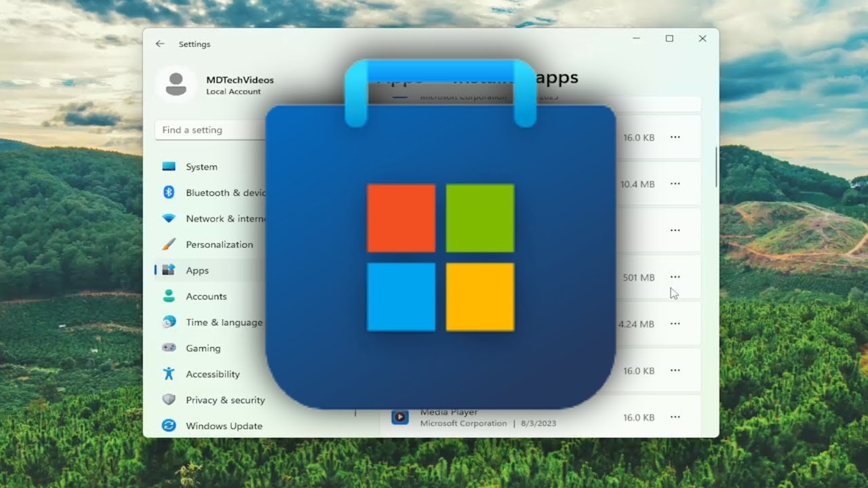Viewport: 868px width, 488px height.
Task: Click the Media Player app icon
Action: (x=400, y=417)
